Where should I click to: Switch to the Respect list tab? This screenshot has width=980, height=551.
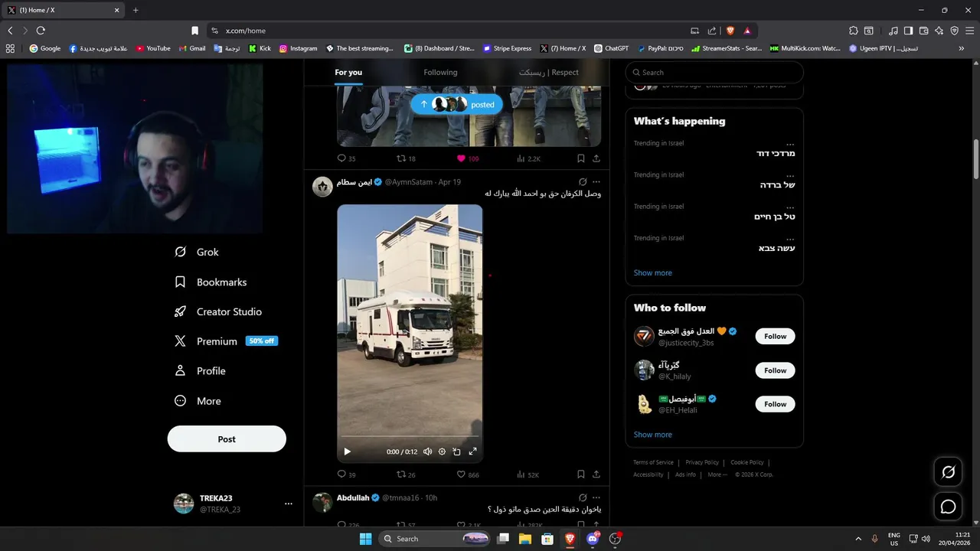pos(549,73)
